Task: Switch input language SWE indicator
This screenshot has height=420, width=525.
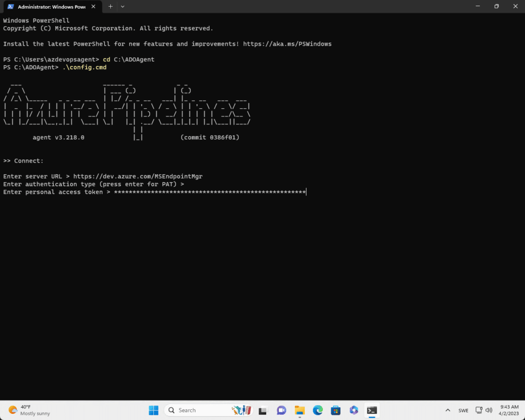Action: 463,410
